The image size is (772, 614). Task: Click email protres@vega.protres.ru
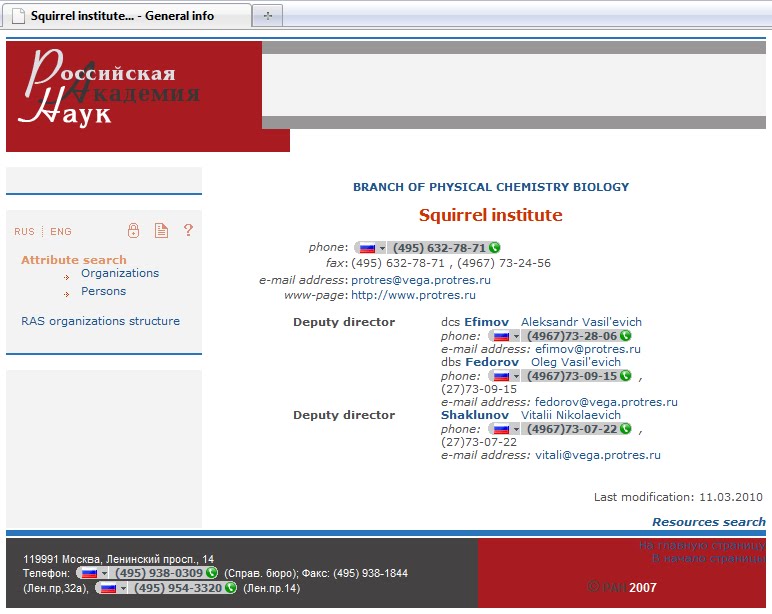[421, 280]
